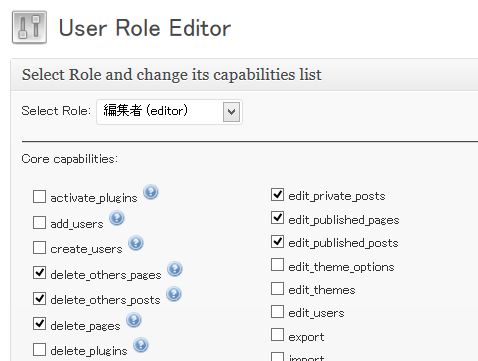Click the panel title 'Select Role and change its capabilities list'

click(x=172, y=74)
